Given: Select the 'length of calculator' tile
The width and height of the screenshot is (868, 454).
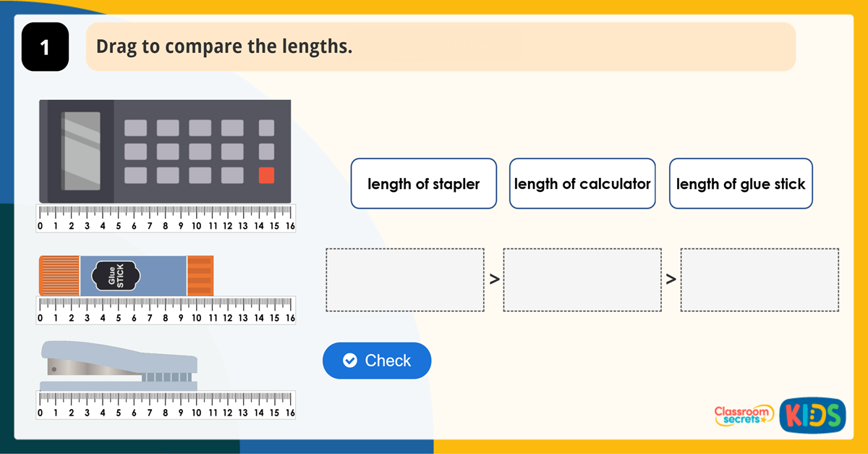Looking at the screenshot, I should tap(582, 183).
